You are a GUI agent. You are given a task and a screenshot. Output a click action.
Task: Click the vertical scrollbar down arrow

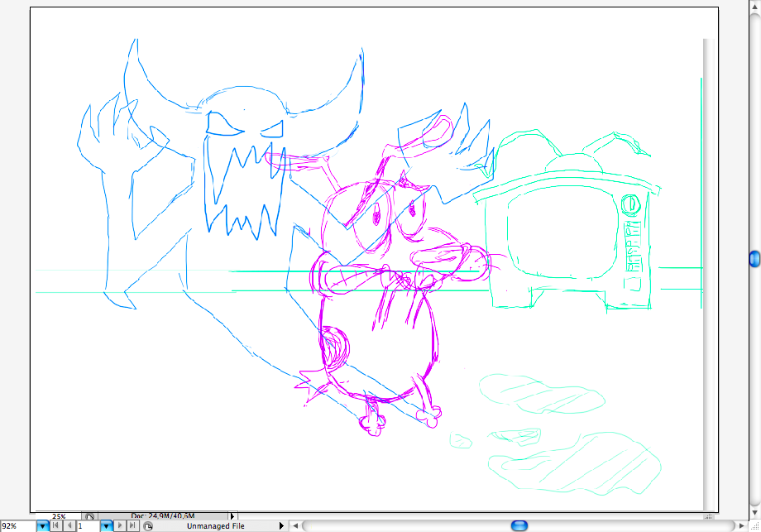(754, 513)
